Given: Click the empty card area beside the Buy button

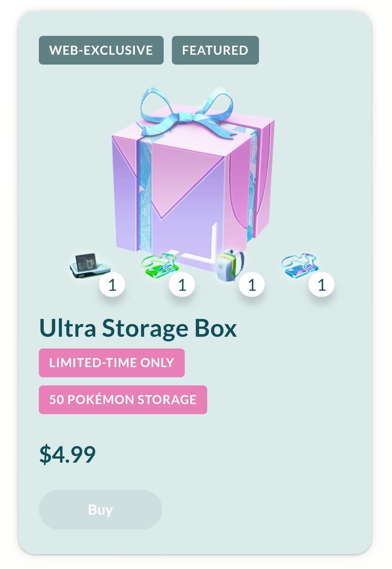Looking at the screenshot, I should (265, 509).
